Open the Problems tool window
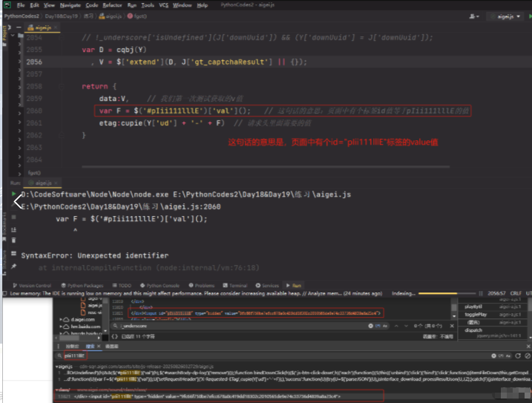This screenshot has width=532, height=403. click(202, 286)
